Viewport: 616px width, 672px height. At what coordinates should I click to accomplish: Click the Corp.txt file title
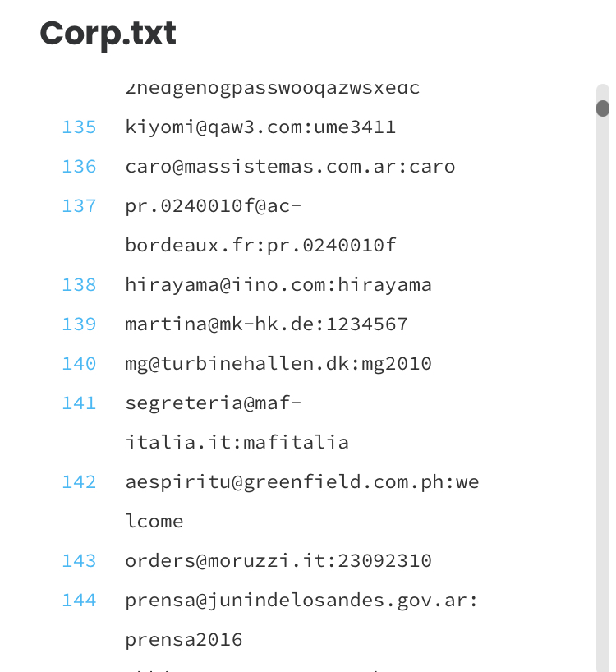coord(108,34)
